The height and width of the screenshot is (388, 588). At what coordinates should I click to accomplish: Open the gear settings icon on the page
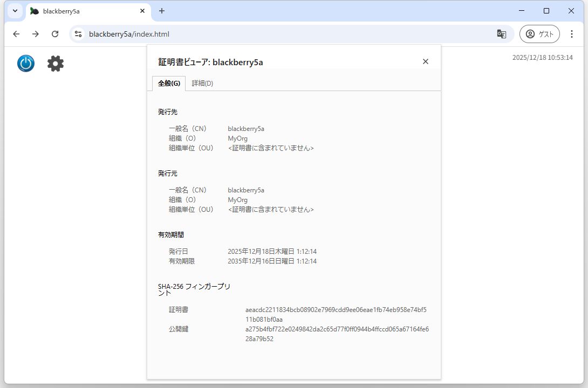tap(56, 63)
